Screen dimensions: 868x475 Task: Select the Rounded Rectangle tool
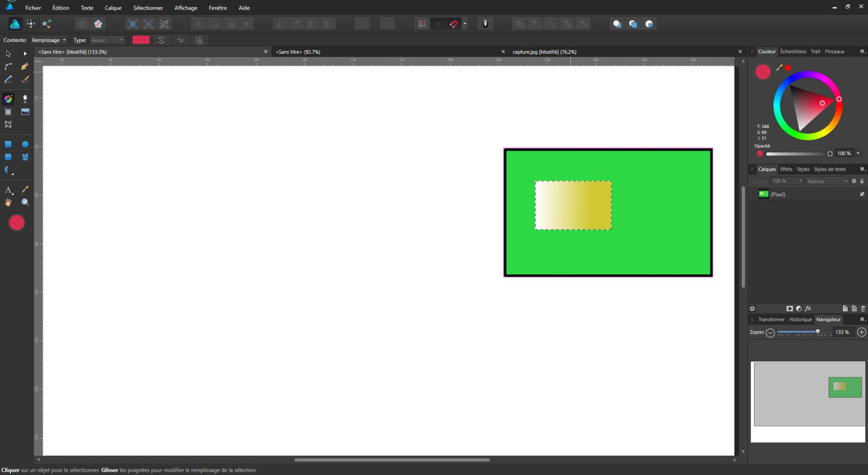8,157
